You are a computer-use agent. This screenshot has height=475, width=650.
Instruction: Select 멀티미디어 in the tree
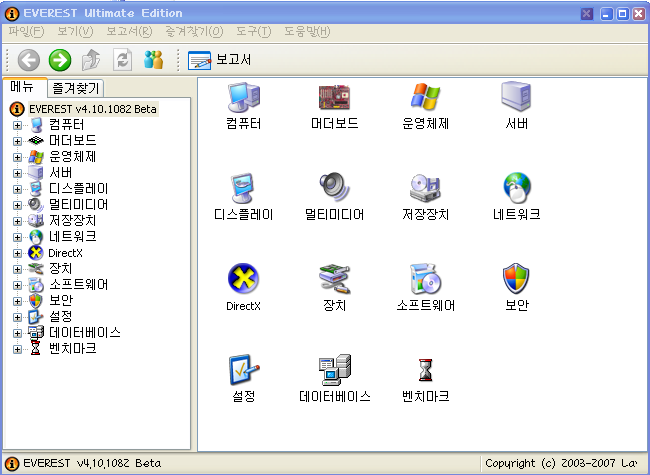click(x=78, y=205)
